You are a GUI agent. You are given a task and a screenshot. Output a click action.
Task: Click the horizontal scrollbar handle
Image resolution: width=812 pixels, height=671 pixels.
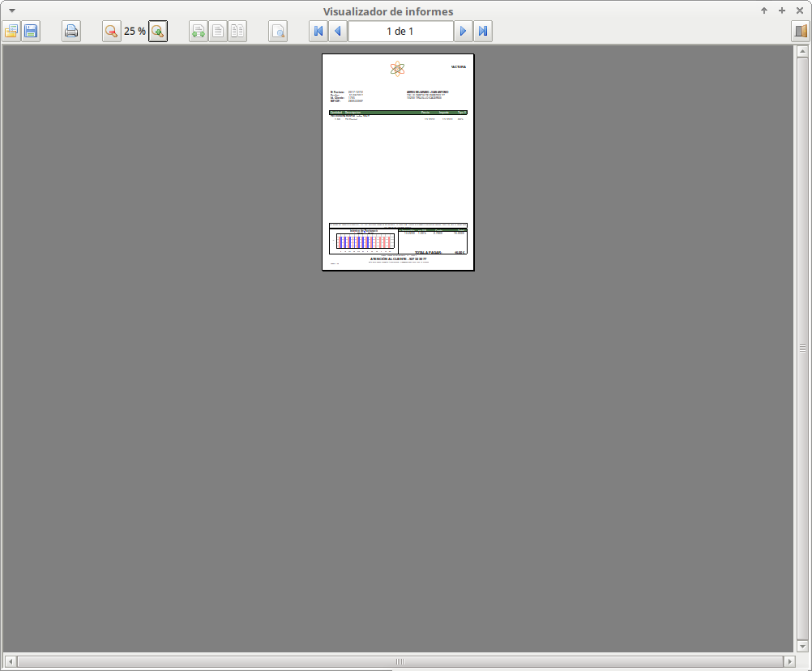pyautogui.click(x=400, y=661)
